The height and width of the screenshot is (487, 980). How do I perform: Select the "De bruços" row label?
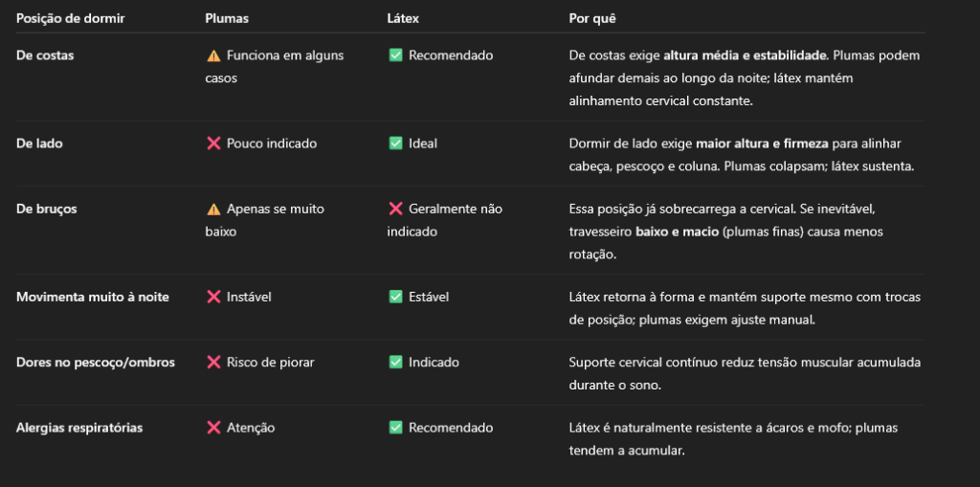tap(47, 209)
